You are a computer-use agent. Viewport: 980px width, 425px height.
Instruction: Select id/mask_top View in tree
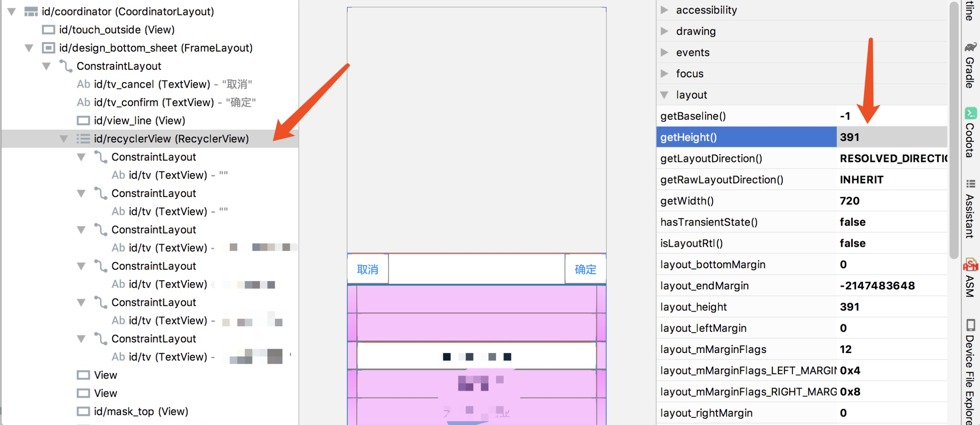[x=141, y=411]
